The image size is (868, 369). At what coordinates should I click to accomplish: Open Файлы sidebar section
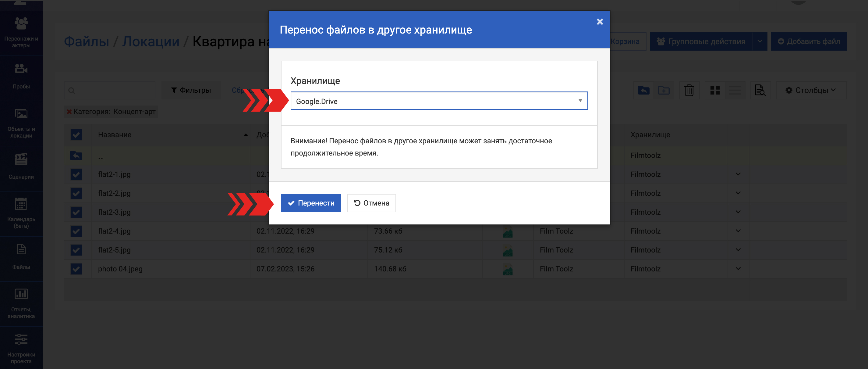(21, 258)
